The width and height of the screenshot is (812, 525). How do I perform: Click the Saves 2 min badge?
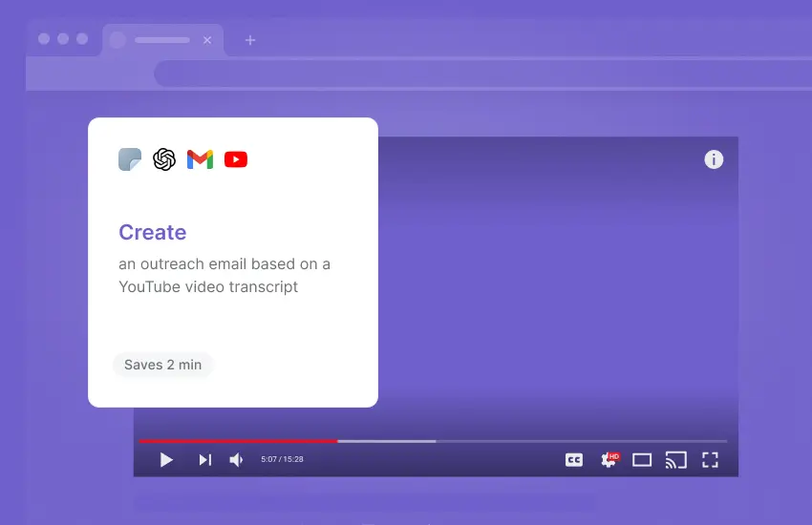click(162, 365)
